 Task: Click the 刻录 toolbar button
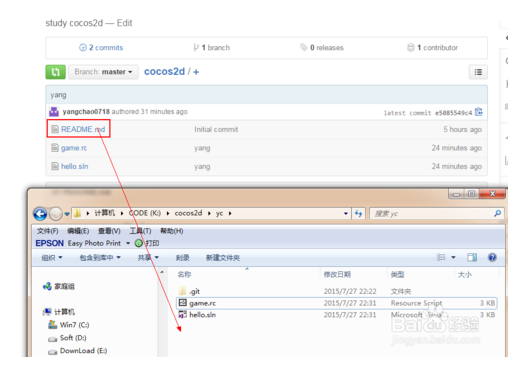click(x=183, y=258)
